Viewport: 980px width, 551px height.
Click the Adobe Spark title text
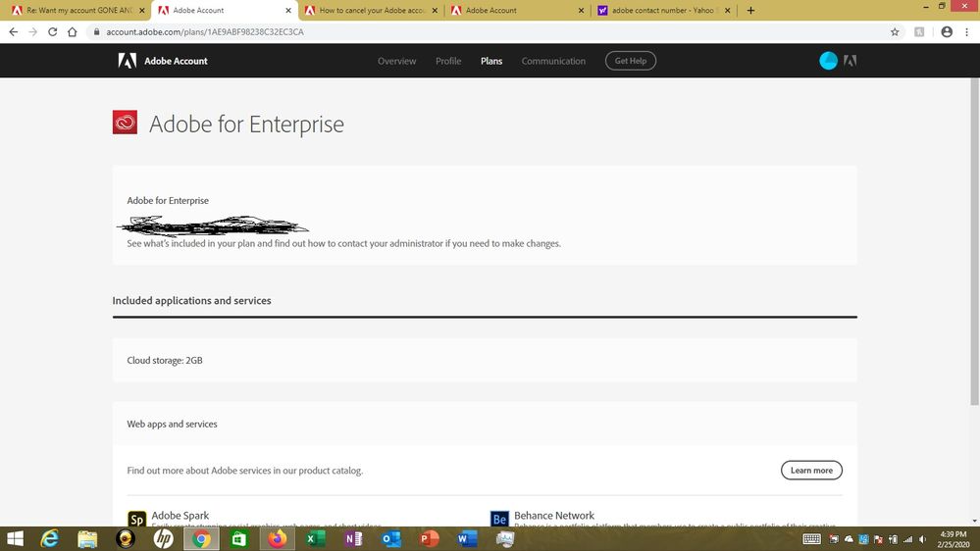(x=180, y=516)
